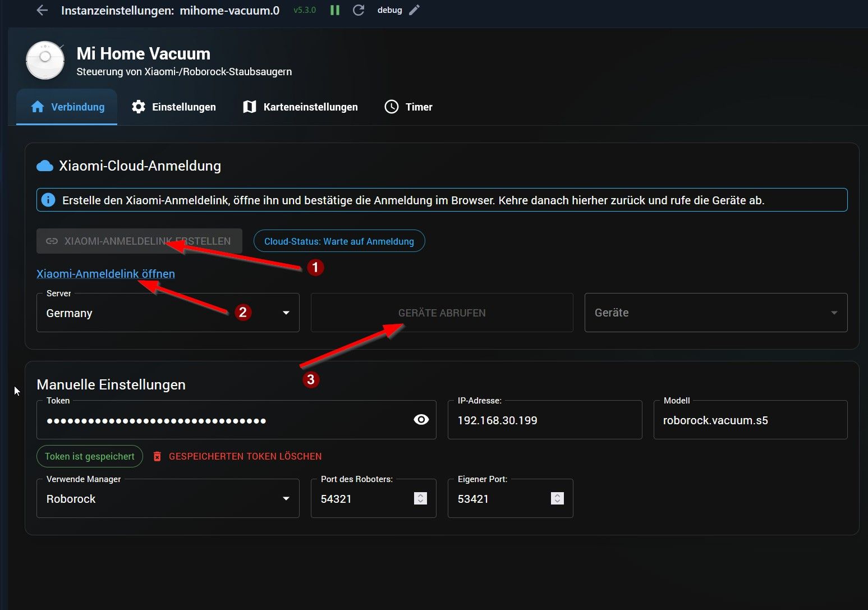Expand the Verwende Manager dropdown
Image resolution: width=868 pixels, height=610 pixels.
pyautogui.click(x=168, y=498)
